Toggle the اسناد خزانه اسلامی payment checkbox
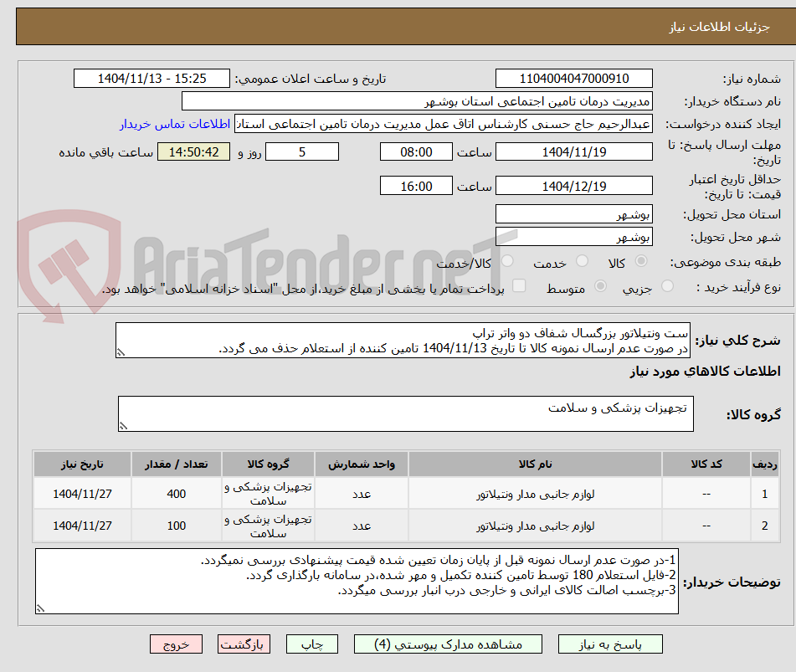This screenshot has height=672, width=796. 519,285
